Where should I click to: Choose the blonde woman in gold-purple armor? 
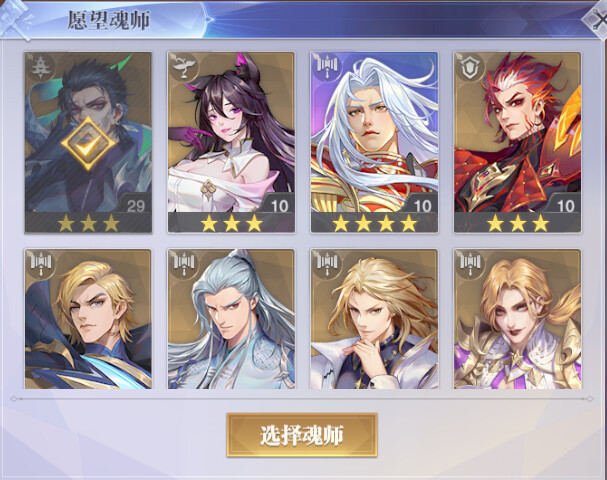tap(518, 319)
